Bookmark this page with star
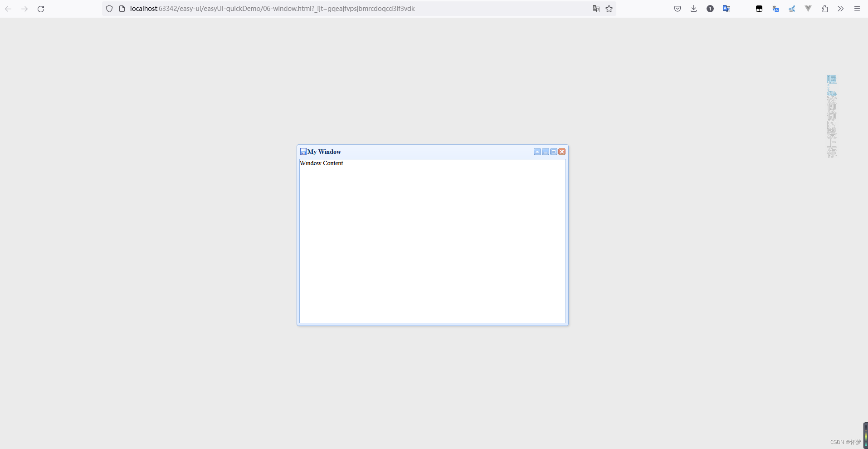 click(609, 9)
